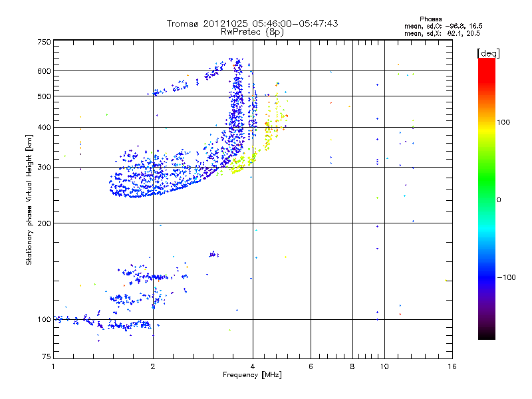Click the 'Phases' heading text
The image size is (532, 399).
point(430,19)
